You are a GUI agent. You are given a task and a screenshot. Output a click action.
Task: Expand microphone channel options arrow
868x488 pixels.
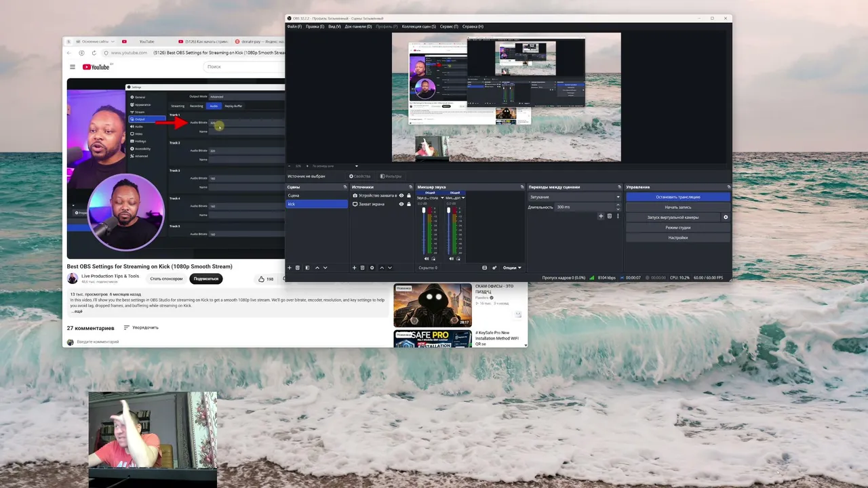465,198
